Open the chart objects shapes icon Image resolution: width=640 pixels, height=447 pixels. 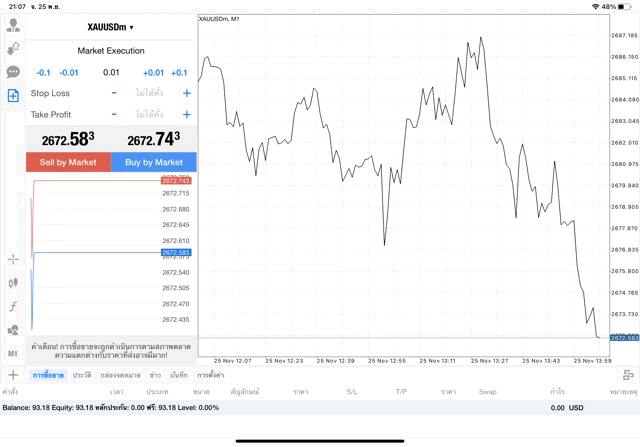(13, 329)
